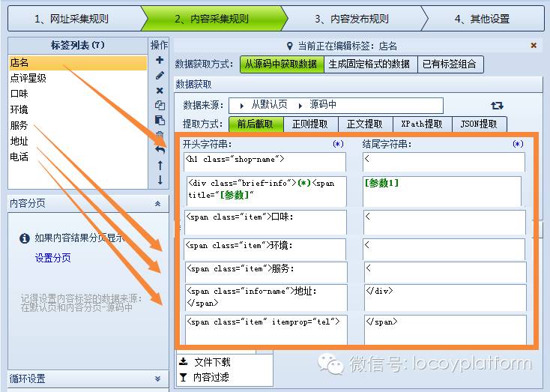Copy the selected label using the copy icon
This screenshot has height=392, width=550.
(x=160, y=105)
